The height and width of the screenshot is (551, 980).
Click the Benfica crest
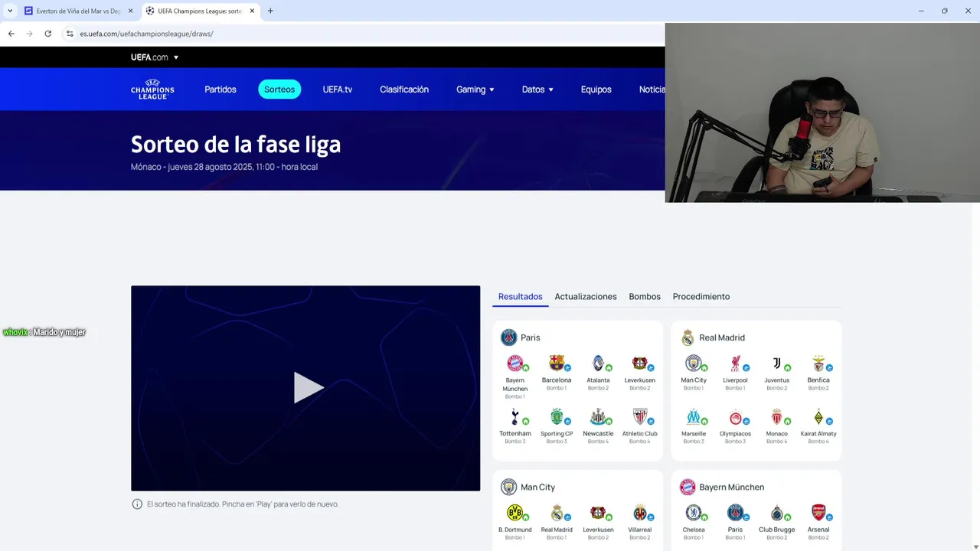818,364
